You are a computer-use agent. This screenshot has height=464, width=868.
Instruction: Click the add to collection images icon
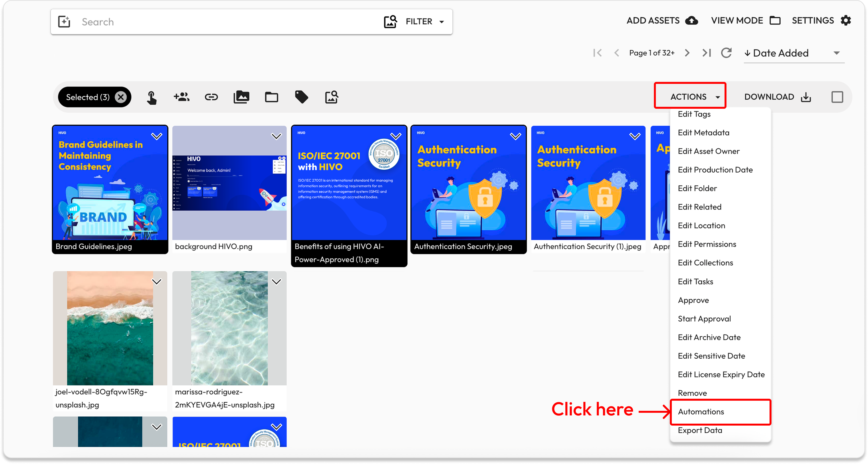click(241, 97)
